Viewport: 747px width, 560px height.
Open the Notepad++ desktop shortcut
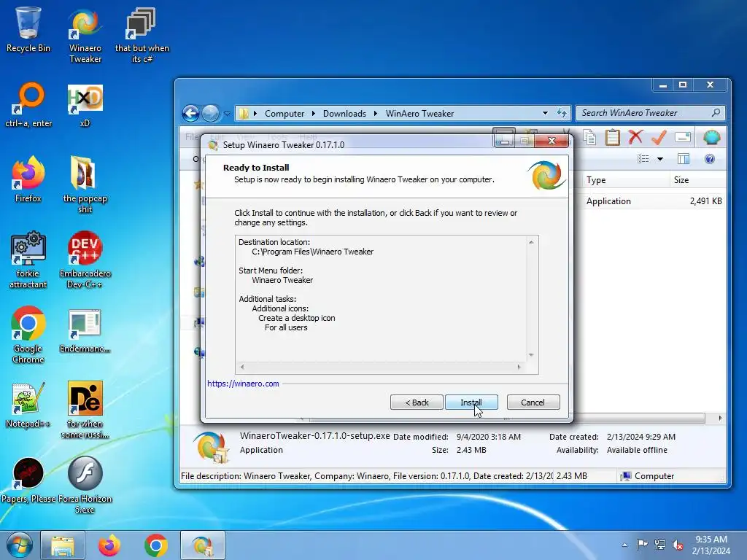pos(28,405)
